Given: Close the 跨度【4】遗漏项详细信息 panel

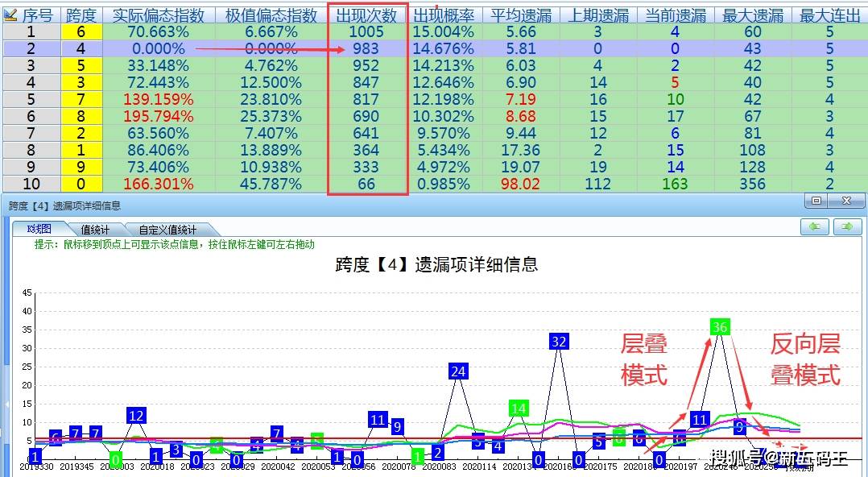Looking at the screenshot, I should (846, 201).
